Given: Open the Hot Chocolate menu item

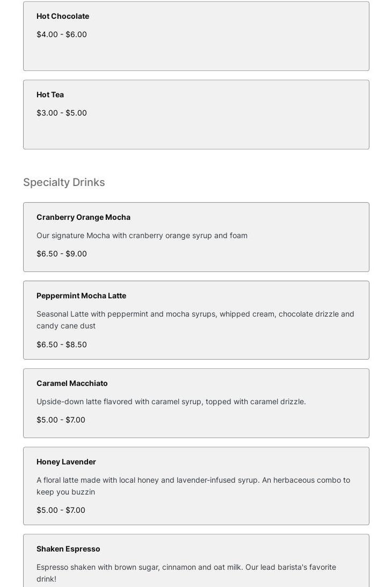Looking at the screenshot, I should pos(63,16).
